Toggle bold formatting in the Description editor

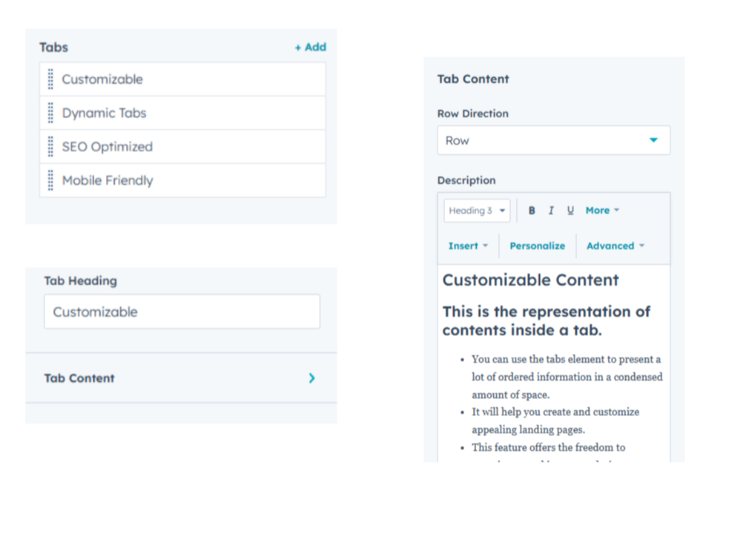coord(532,210)
